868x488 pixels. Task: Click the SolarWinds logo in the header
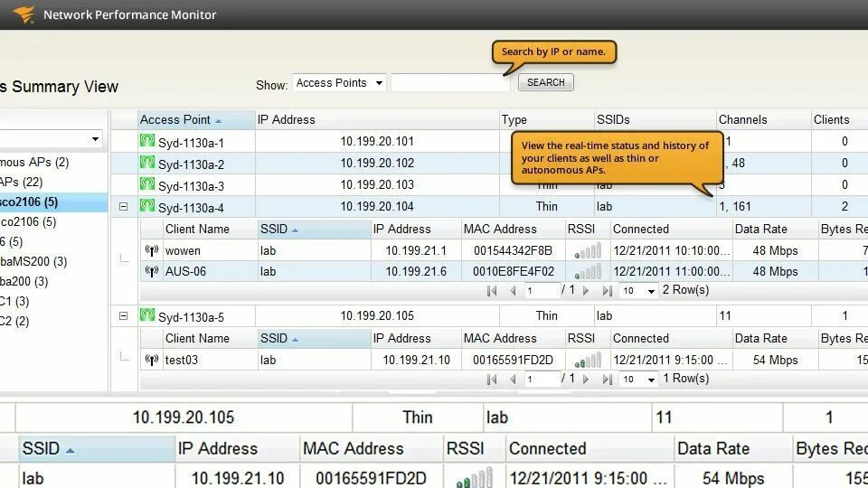tap(24, 14)
